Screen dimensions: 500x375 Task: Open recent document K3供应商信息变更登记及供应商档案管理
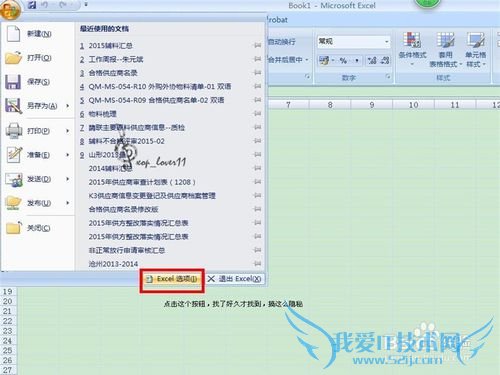[152, 196]
